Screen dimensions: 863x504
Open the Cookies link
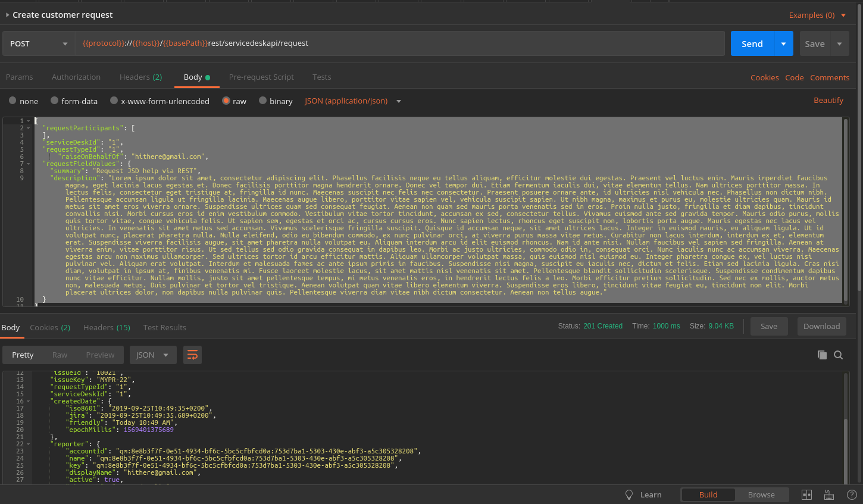765,78
